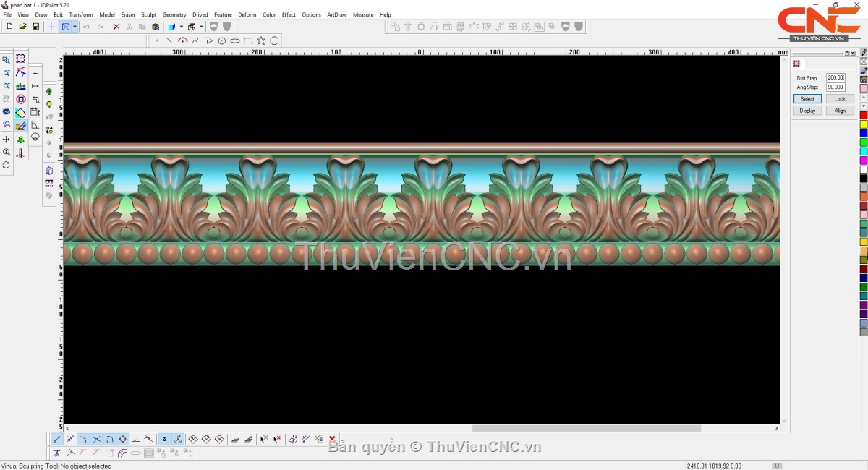Open the file with the folder icon

click(x=22, y=27)
